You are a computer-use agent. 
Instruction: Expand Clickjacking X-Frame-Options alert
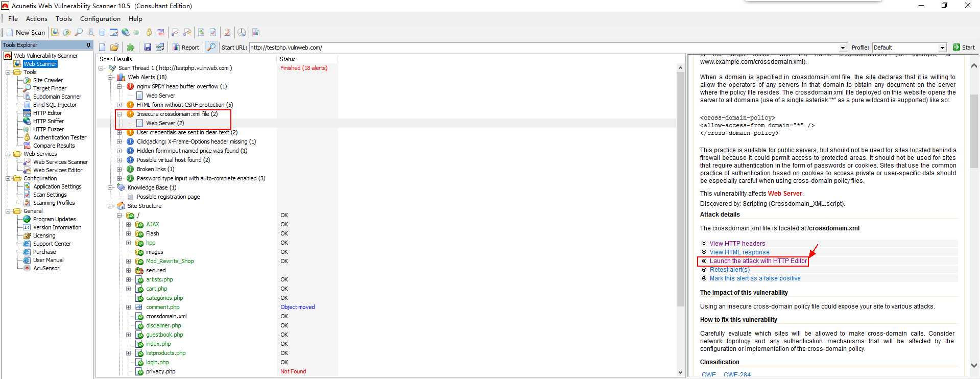[x=119, y=141]
